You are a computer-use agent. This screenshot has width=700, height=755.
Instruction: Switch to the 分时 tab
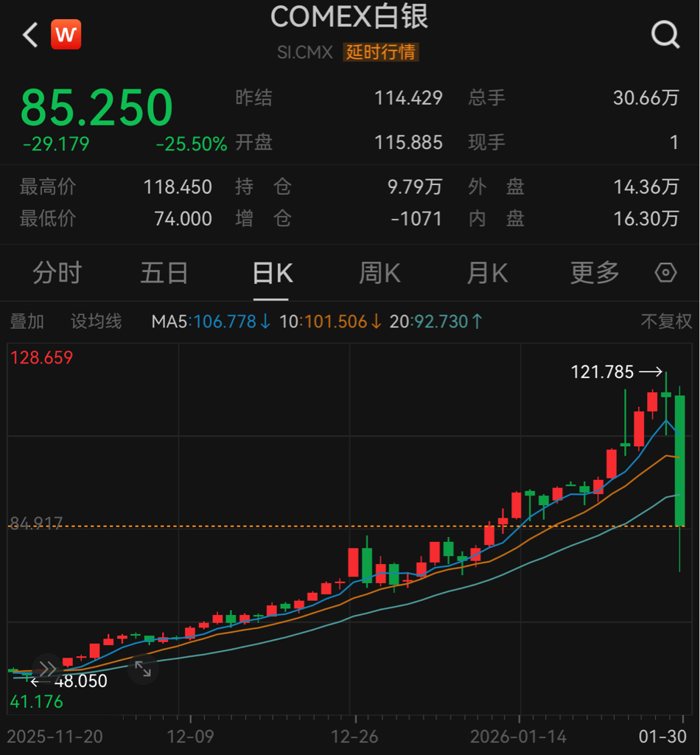pos(57,273)
